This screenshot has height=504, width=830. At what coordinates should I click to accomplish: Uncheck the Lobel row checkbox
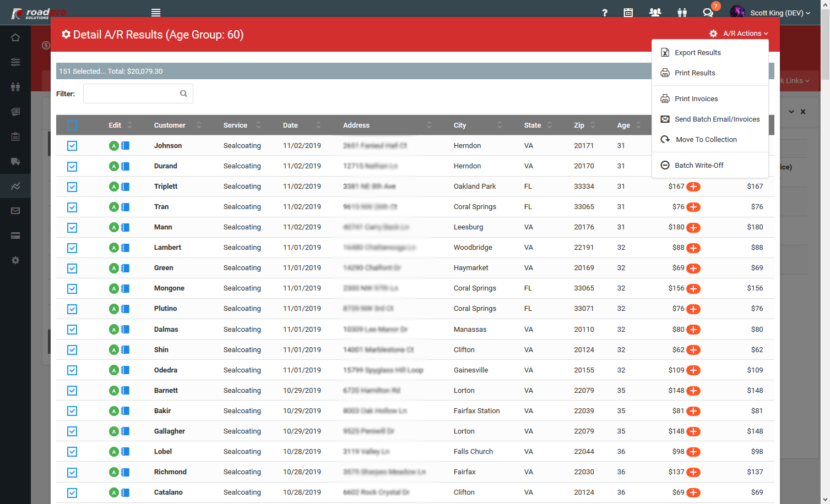point(72,452)
